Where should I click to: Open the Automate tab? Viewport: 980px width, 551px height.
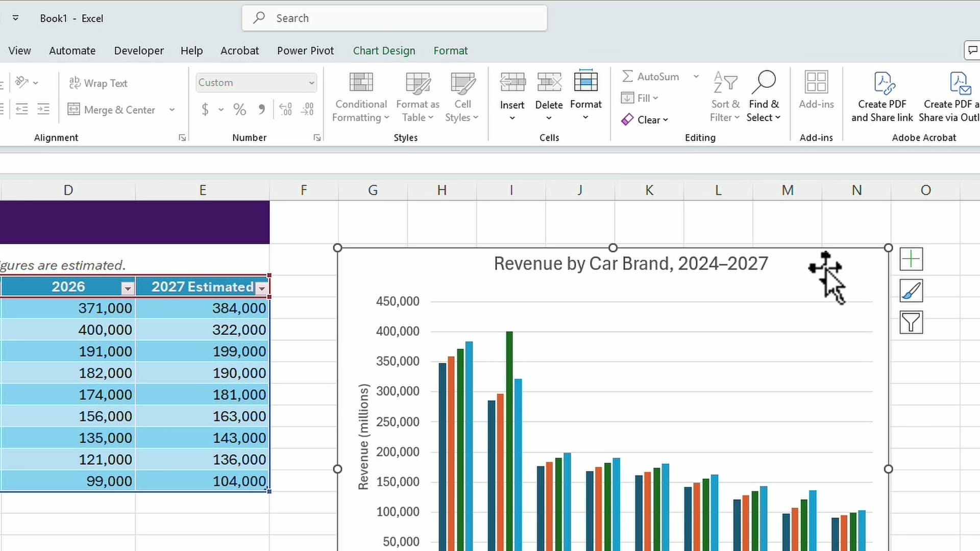coord(72,51)
